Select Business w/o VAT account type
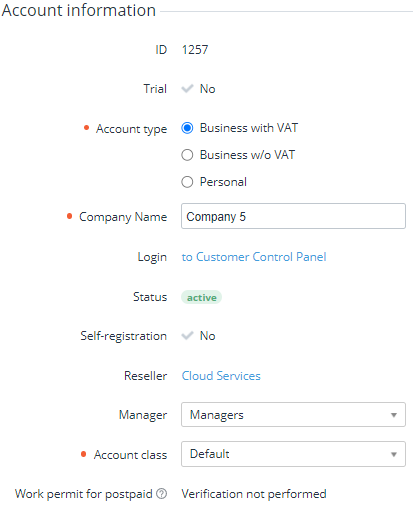 coord(187,155)
